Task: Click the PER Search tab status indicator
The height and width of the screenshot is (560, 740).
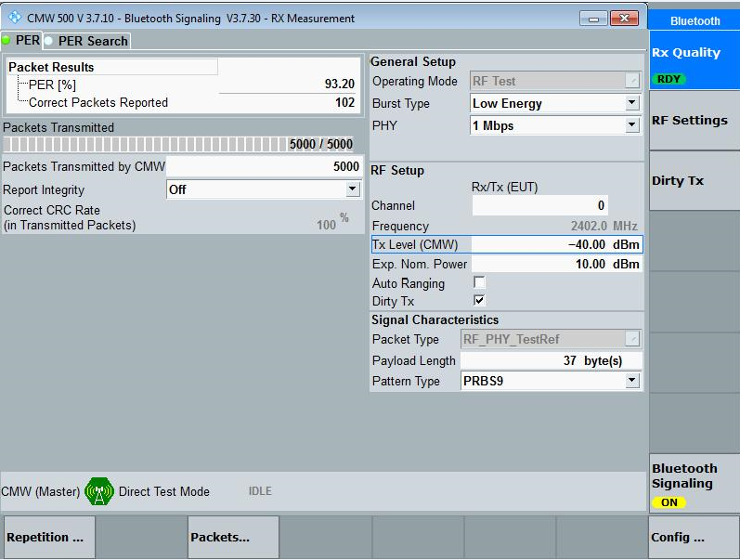Action: 48,41
